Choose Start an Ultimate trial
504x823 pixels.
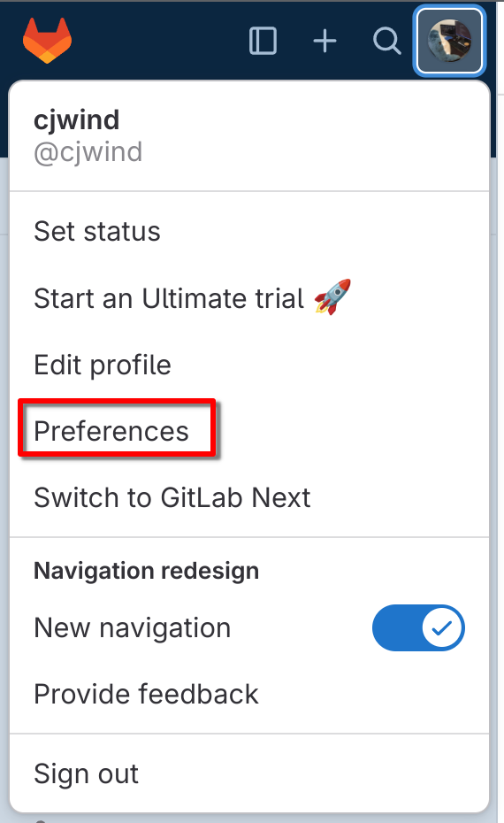point(249,298)
